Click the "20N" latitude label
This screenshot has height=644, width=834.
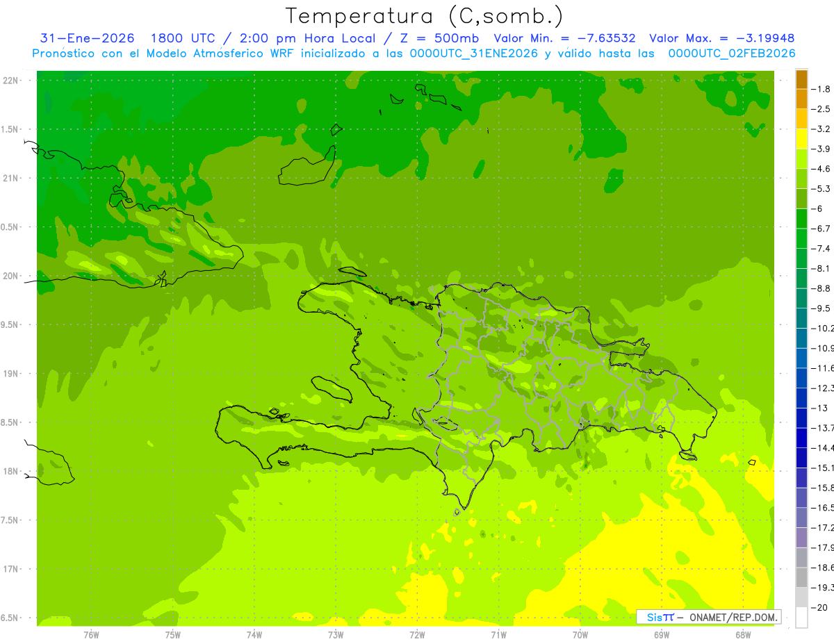click(x=11, y=276)
